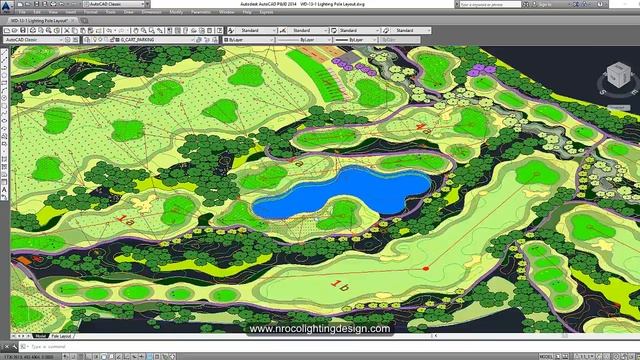Open the DesignCenter icon
Image resolution: width=640 pixels, height=360 pixels.
coord(177,31)
